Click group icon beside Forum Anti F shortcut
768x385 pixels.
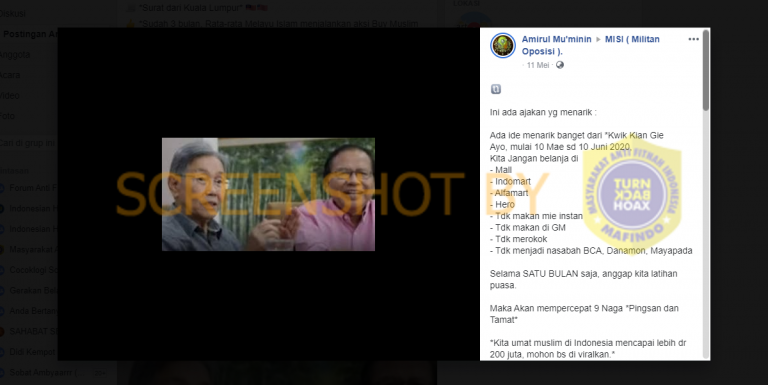(x=1, y=188)
